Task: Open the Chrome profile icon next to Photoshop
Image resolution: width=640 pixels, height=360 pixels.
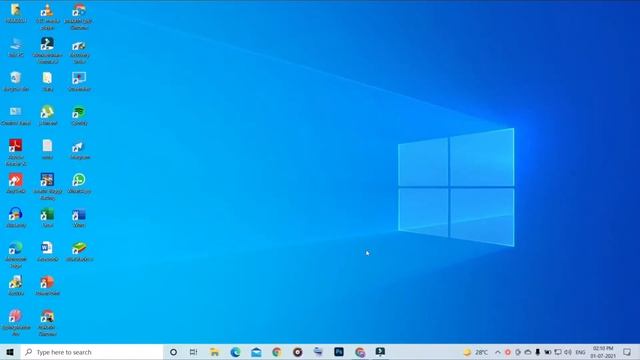Action: click(x=360, y=352)
